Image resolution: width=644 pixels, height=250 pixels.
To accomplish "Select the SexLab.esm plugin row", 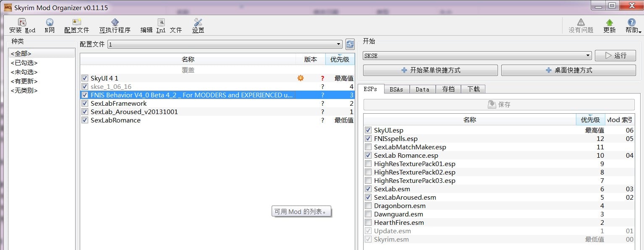I will point(499,189).
